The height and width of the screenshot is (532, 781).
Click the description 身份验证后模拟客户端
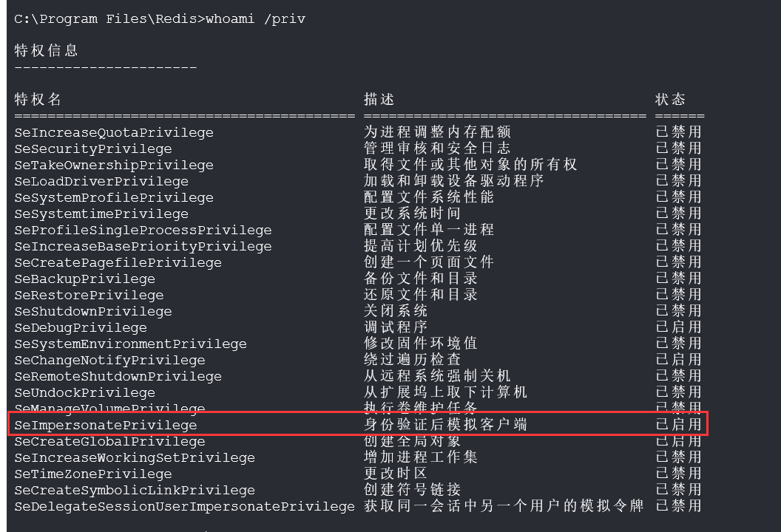click(x=445, y=425)
